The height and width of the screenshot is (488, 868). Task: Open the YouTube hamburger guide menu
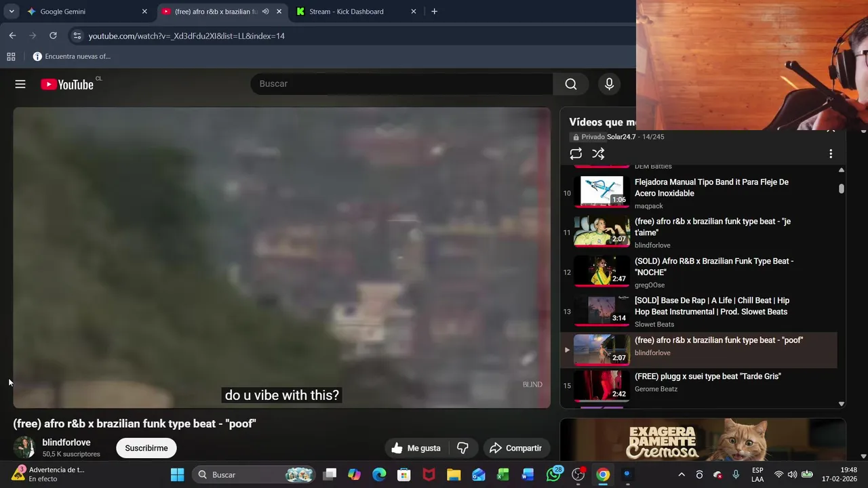20,84
